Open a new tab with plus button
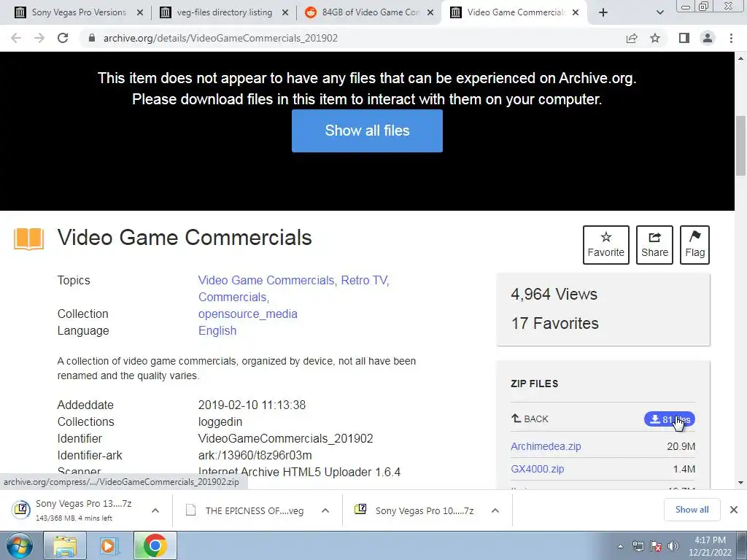 point(603,12)
